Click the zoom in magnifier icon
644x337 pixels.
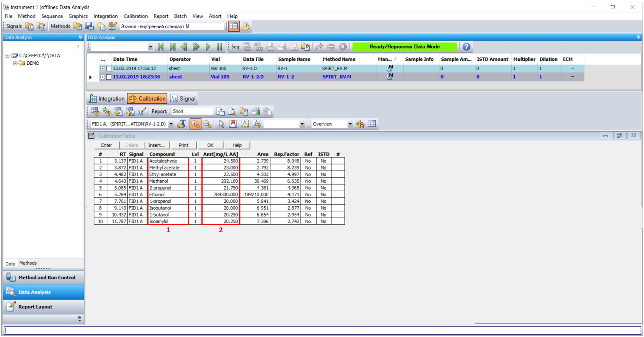tap(195, 124)
